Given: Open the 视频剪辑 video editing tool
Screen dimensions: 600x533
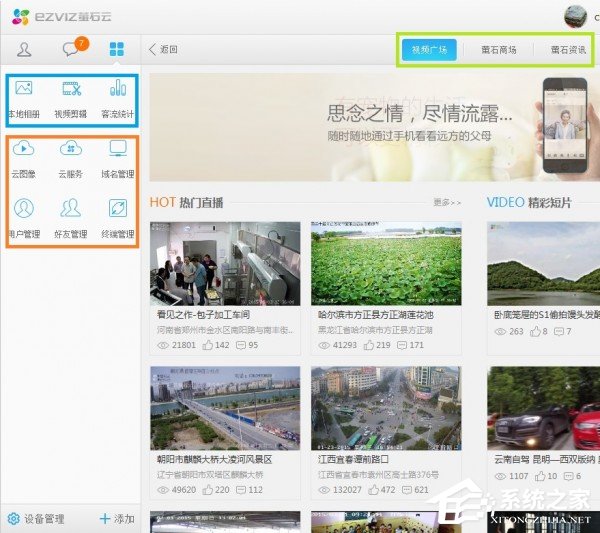Looking at the screenshot, I should pyautogui.click(x=71, y=99).
